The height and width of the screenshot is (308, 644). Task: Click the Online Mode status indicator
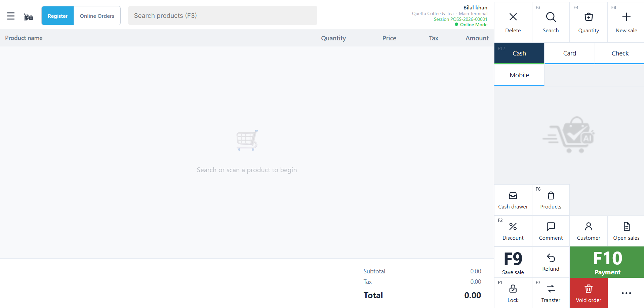(x=471, y=25)
